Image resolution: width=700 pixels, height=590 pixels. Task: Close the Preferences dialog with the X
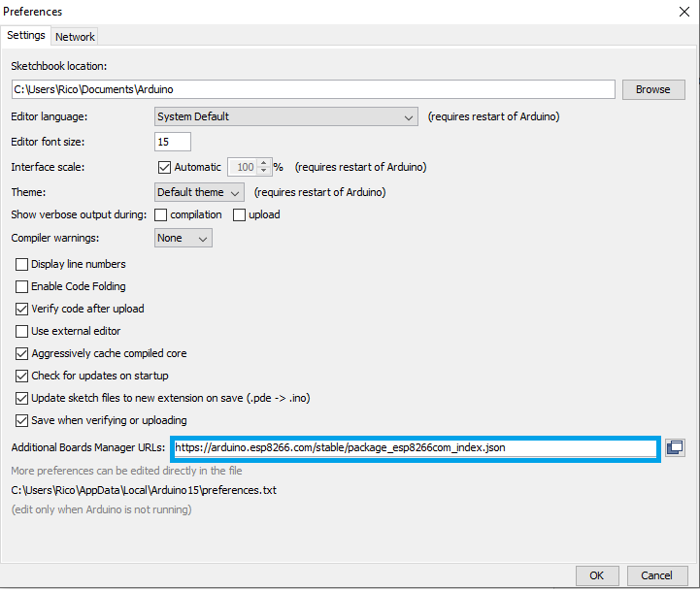(x=683, y=12)
